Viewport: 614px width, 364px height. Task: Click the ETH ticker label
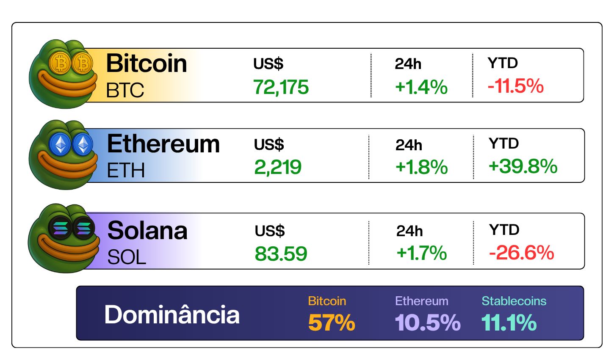click(126, 171)
